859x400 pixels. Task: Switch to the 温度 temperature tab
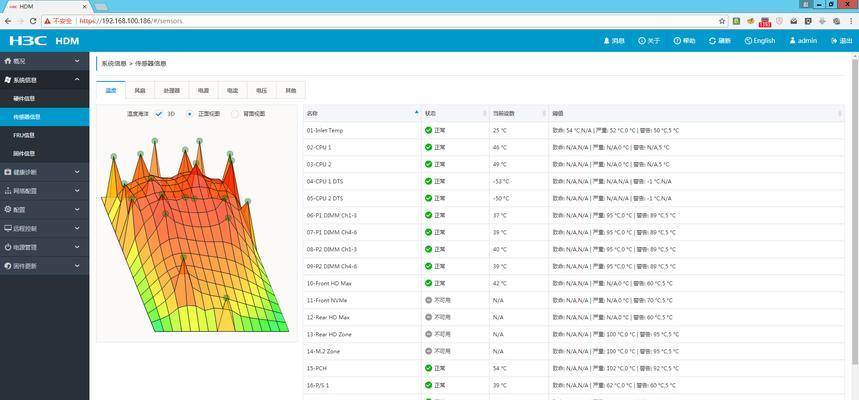point(111,90)
